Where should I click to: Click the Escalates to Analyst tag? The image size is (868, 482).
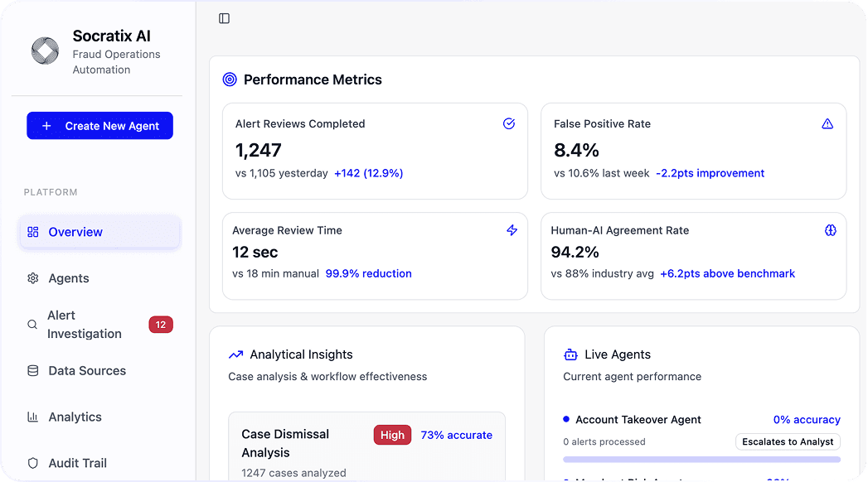(x=788, y=441)
